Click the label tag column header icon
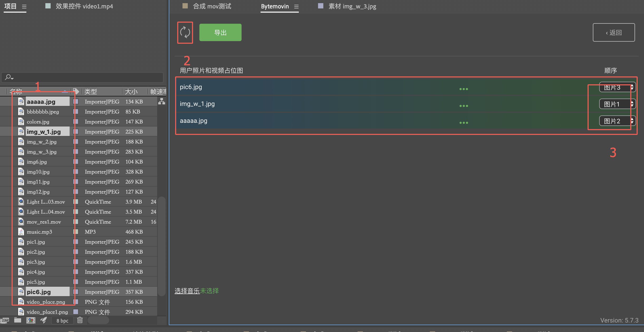The height and width of the screenshot is (332, 644). tap(76, 91)
